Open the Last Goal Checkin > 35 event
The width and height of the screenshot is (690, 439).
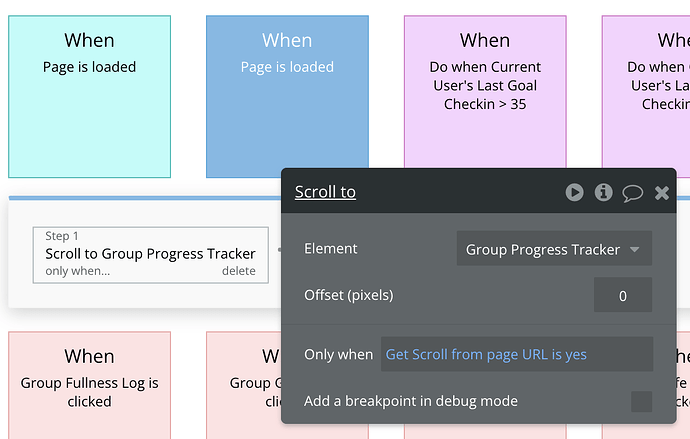(x=485, y=91)
